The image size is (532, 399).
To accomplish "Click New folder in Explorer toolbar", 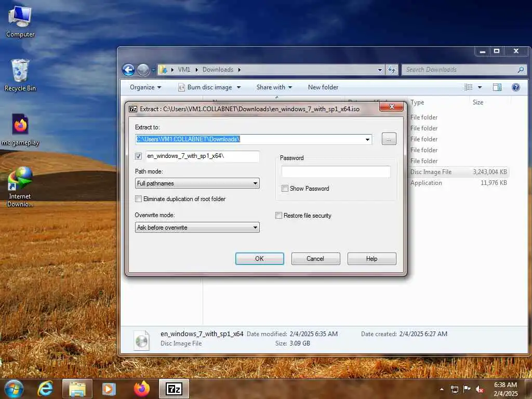I will coord(323,87).
